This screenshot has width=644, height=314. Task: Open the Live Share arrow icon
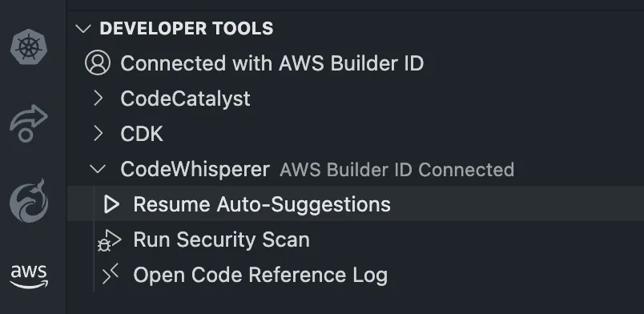28,123
